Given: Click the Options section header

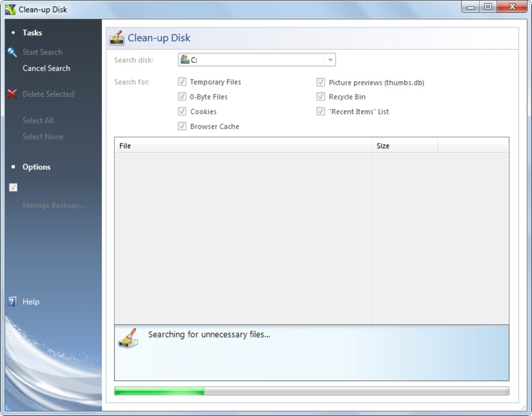Looking at the screenshot, I should (36, 167).
